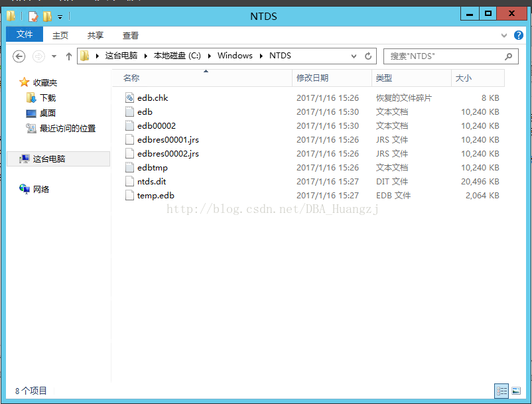Select the edbtmp file name
Image resolution: width=532 pixels, height=404 pixels.
153,168
